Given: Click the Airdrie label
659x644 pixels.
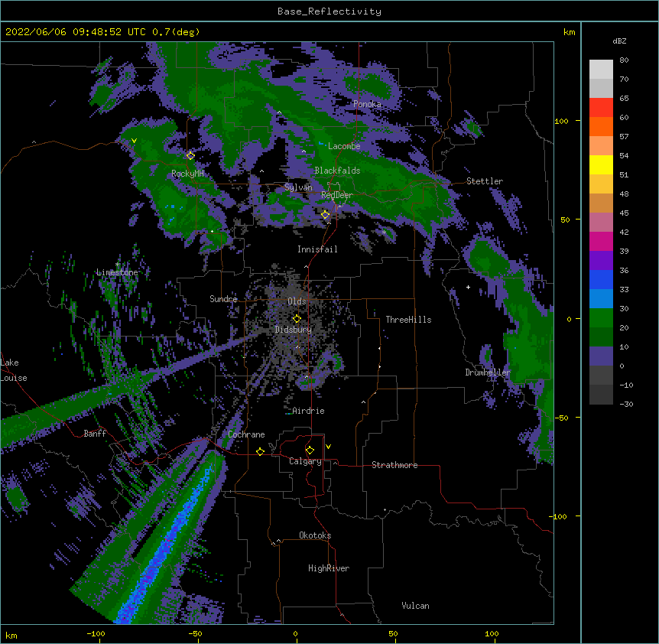Looking at the screenshot, I should click(x=309, y=411).
